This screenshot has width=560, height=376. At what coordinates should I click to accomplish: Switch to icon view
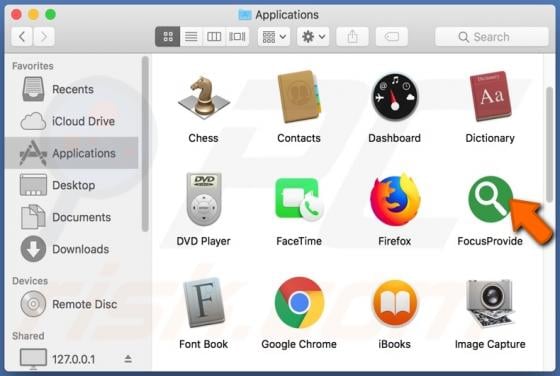coord(168,36)
